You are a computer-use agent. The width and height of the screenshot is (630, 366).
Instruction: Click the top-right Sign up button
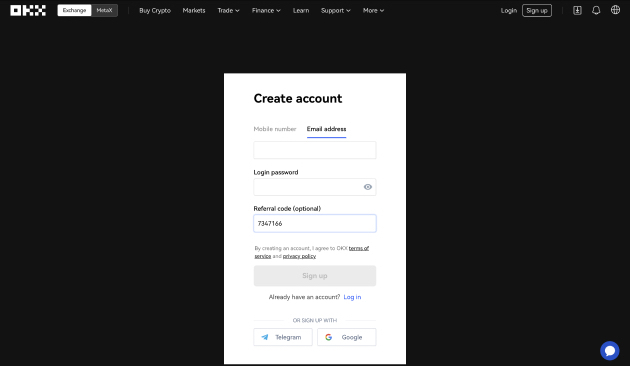point(537,10)
